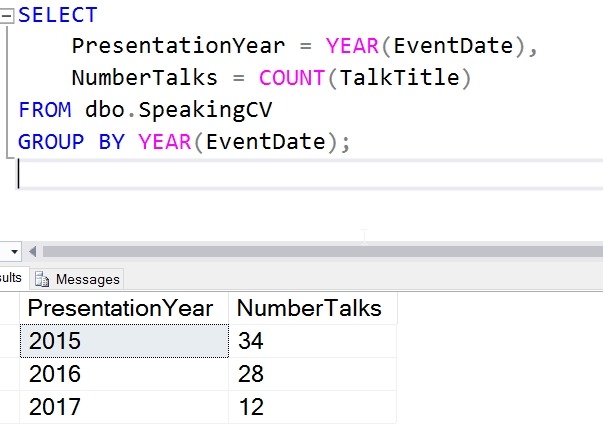Image resolution: width=603 pixels, height=437 pixels.
Task: Select the cell showing 28 talks
Action: click(x=312, y=375)
